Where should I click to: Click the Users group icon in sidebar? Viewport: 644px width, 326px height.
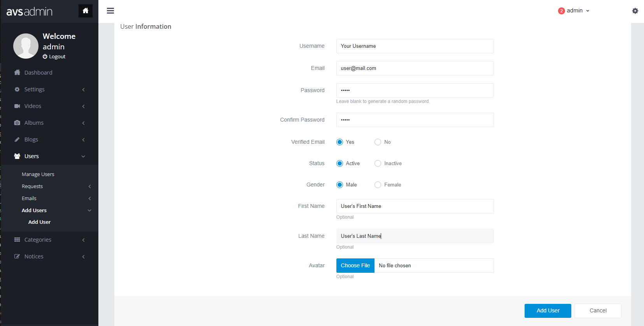pyautogui.click(x=17, y=156)
